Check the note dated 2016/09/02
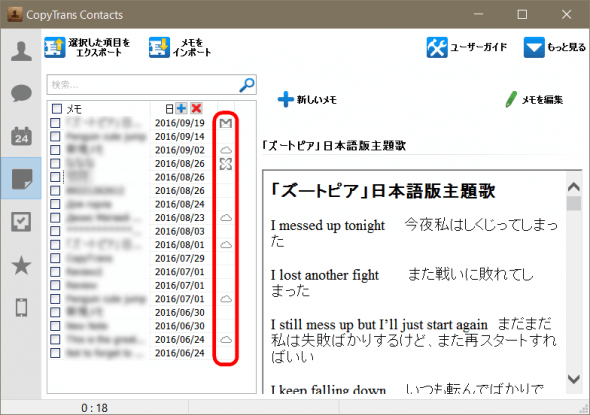 click(55, 150)
